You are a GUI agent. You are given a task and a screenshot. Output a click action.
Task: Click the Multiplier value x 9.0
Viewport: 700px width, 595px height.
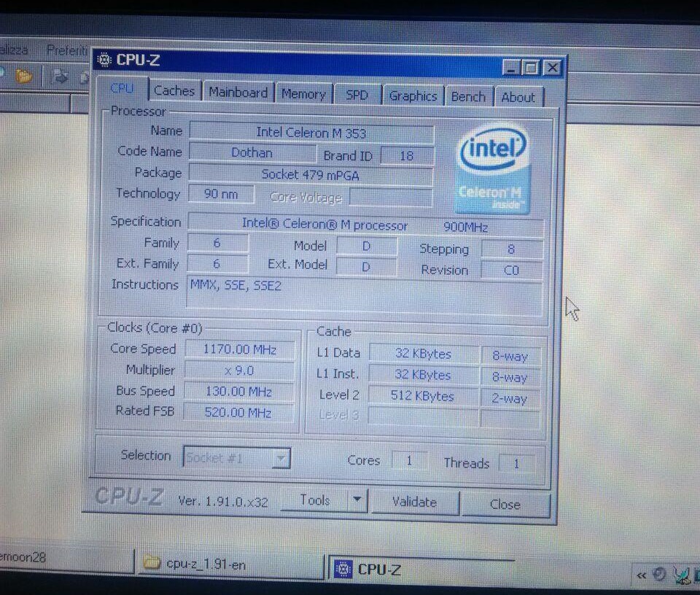click(239, 370)
